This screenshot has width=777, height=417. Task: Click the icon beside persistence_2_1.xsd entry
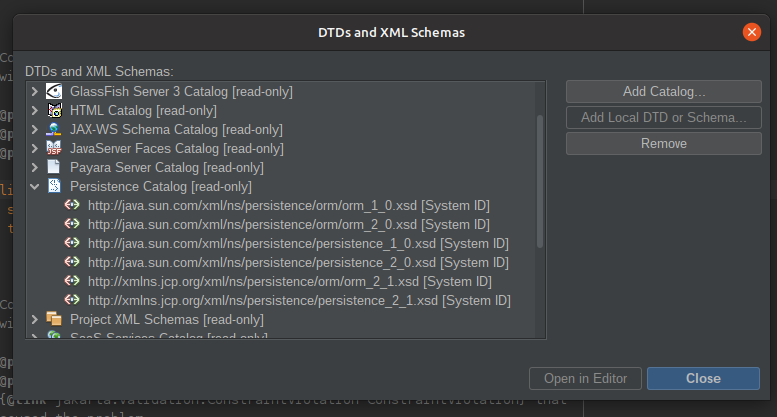point(72,300)
